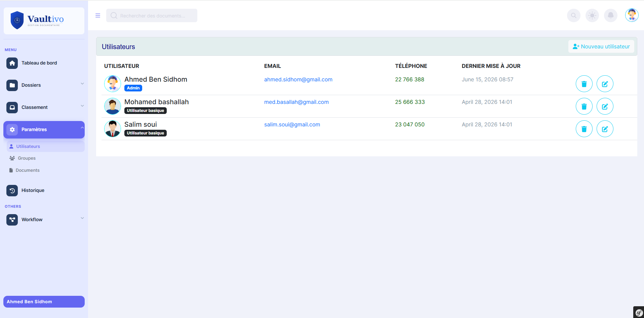Open the Classement menu item
The height and width of the screenshot is (318, 644).
click(44, 107)
